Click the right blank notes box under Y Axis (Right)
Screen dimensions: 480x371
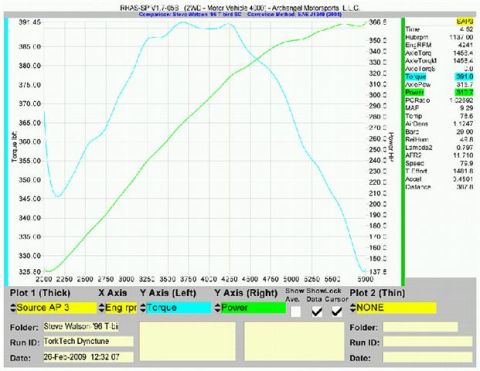294,341
